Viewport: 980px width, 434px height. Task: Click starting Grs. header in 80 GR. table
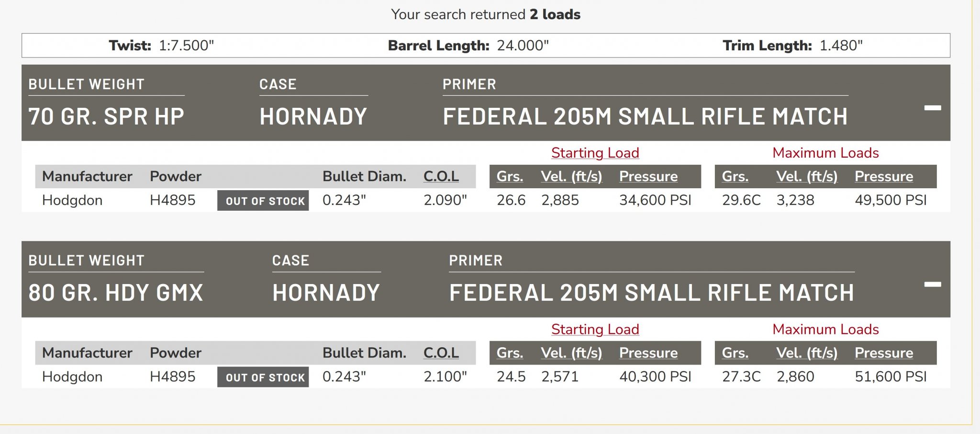click(x=510, y=353)
